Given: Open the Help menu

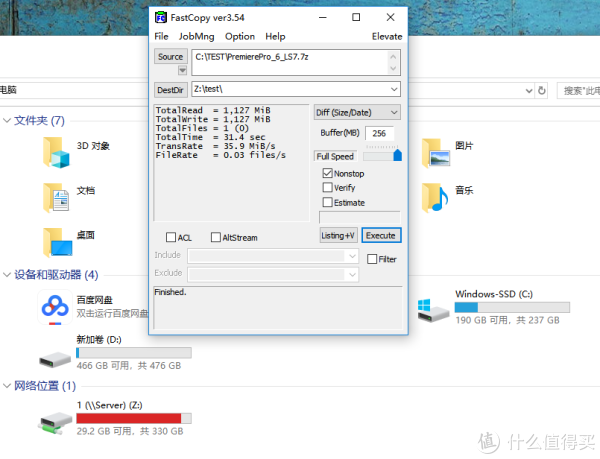Looking at the screenshot, I should pyautogui.click(x=275, y=36).
